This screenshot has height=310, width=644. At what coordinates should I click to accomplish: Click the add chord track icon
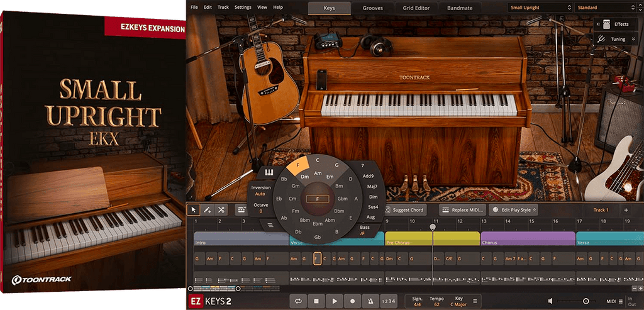241,210
